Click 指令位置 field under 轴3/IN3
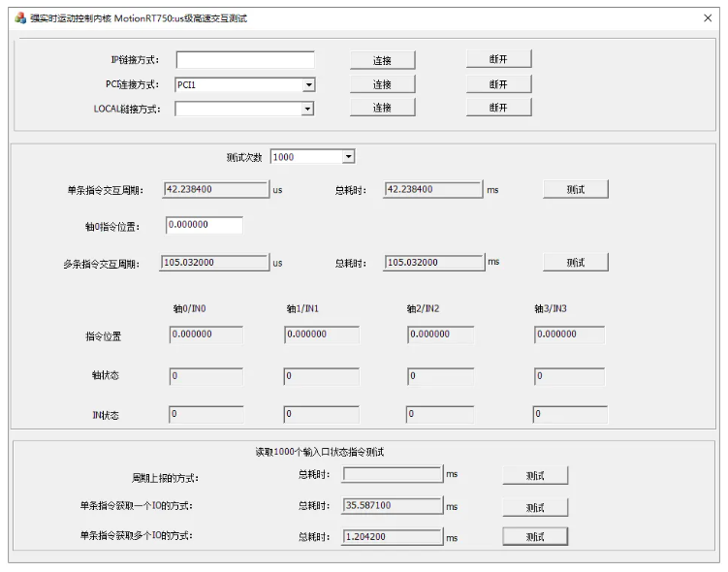The image size is (728, 572). (x=569, y=334)
